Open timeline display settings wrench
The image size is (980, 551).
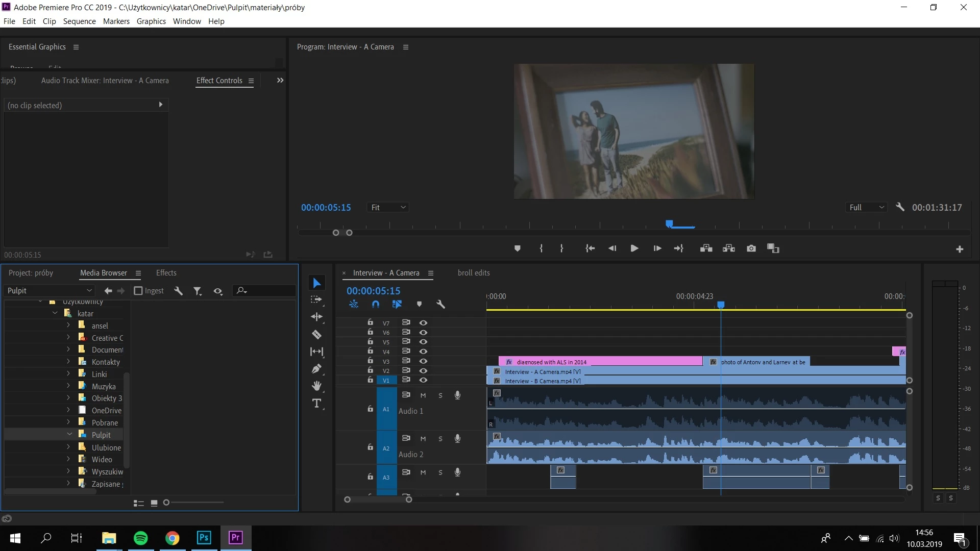[x=441, y=304]
